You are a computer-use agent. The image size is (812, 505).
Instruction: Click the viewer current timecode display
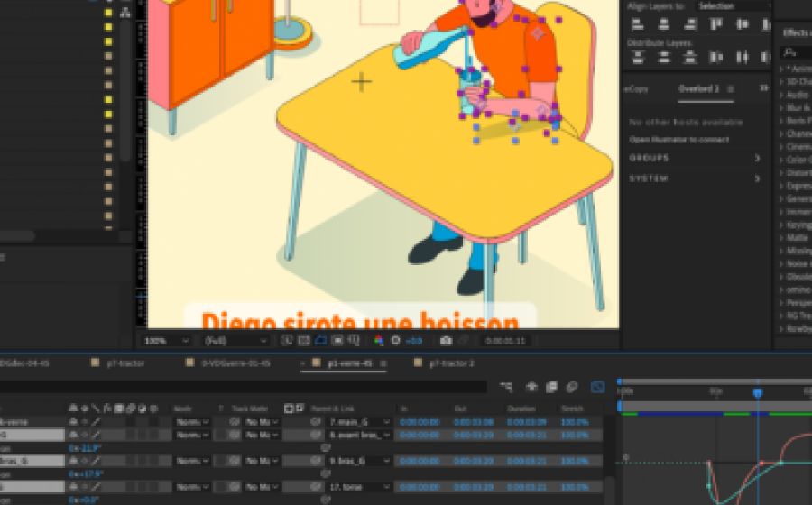(x=505, y=341)
